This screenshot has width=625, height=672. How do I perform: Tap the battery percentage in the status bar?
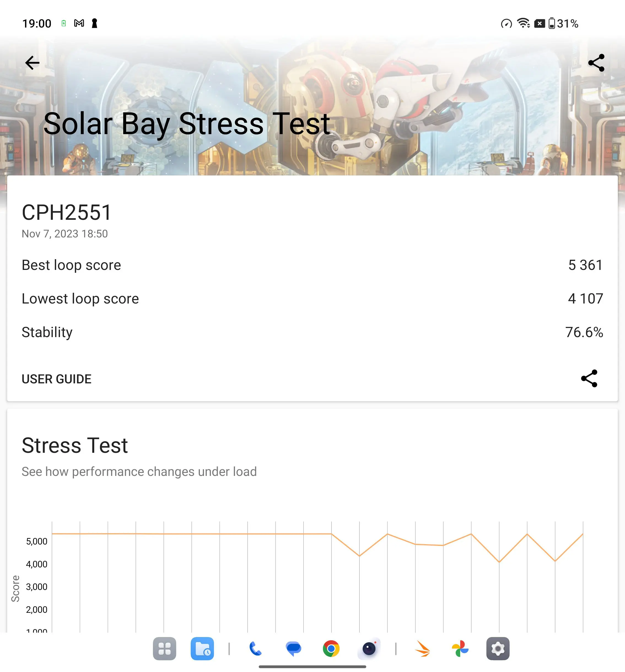tap(567, 24)
